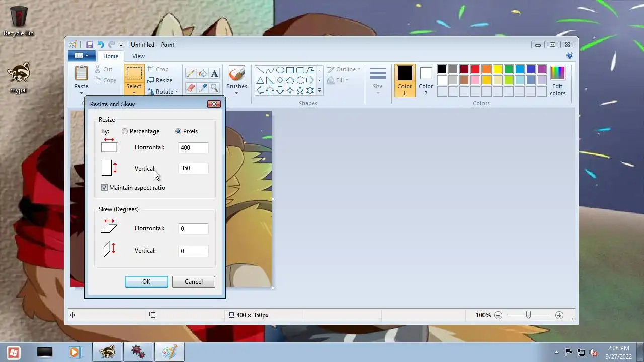Select the Percentage radio button
Image resolution: width=644 pixels, height=362 pixels.
point(125,131)
